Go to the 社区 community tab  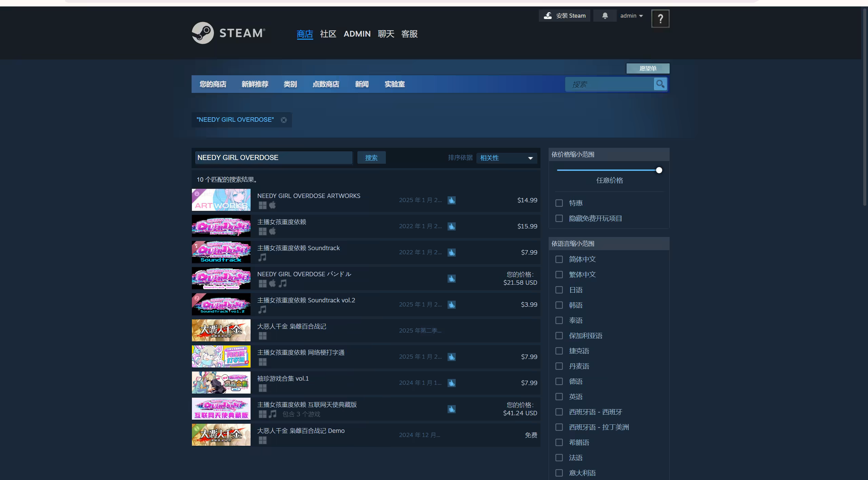coord(328,34)
